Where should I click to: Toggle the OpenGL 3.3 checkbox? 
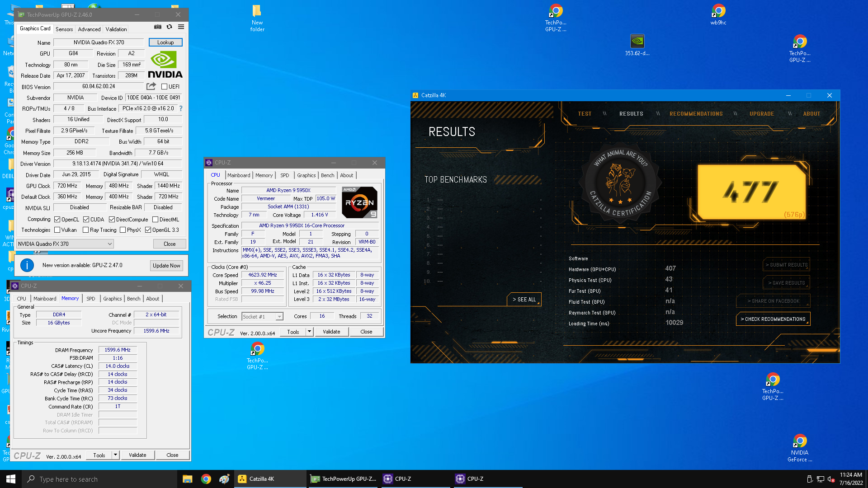coord(148,230)
